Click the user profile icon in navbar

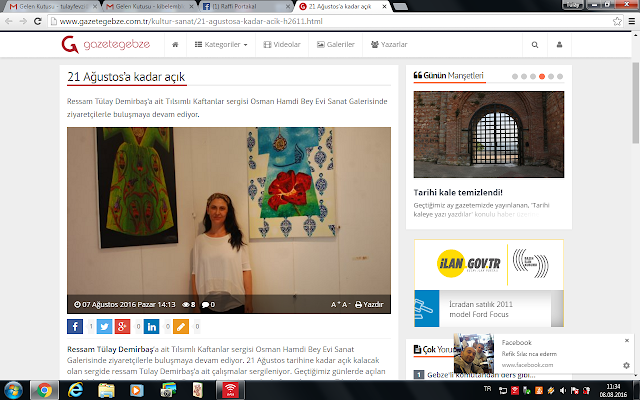pos(559,44)
